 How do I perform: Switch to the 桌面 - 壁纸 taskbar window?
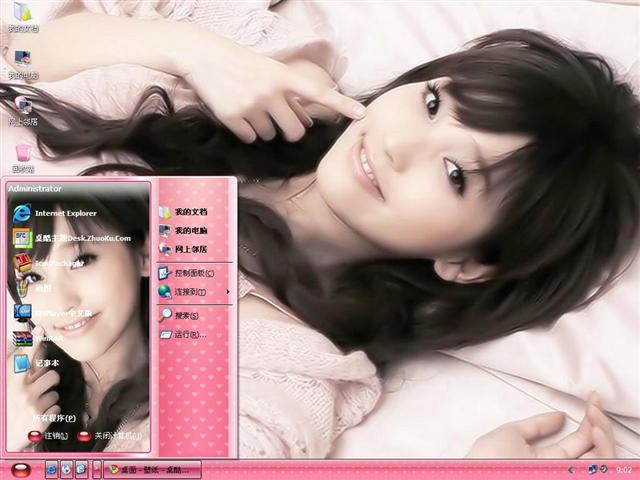point(152,470)
